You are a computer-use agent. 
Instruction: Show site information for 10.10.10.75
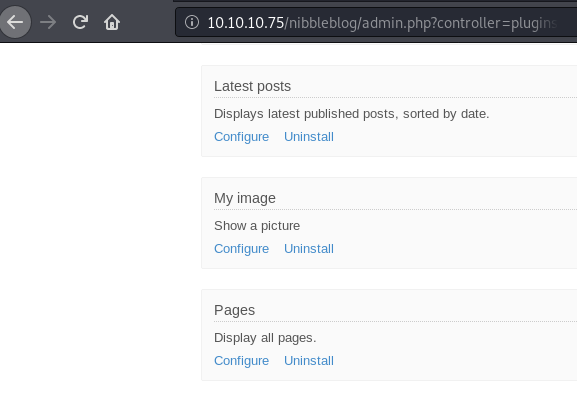point(192,22)
